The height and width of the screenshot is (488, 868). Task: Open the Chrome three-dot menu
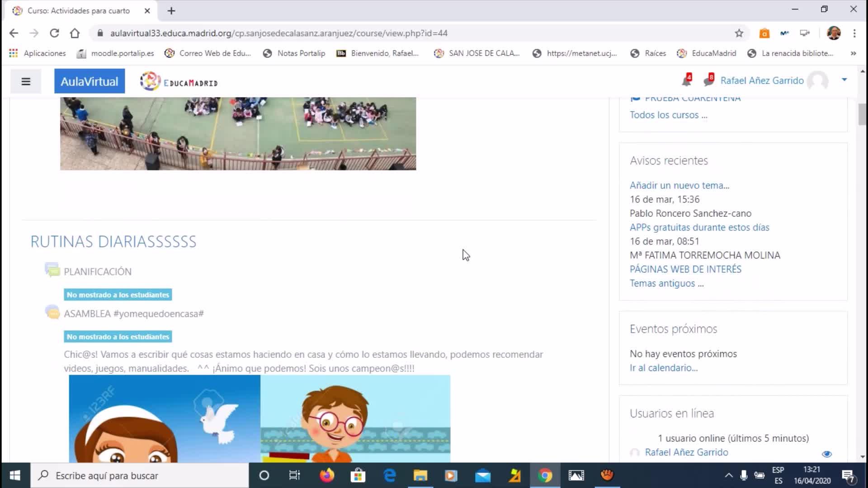[x=854, y=33]
